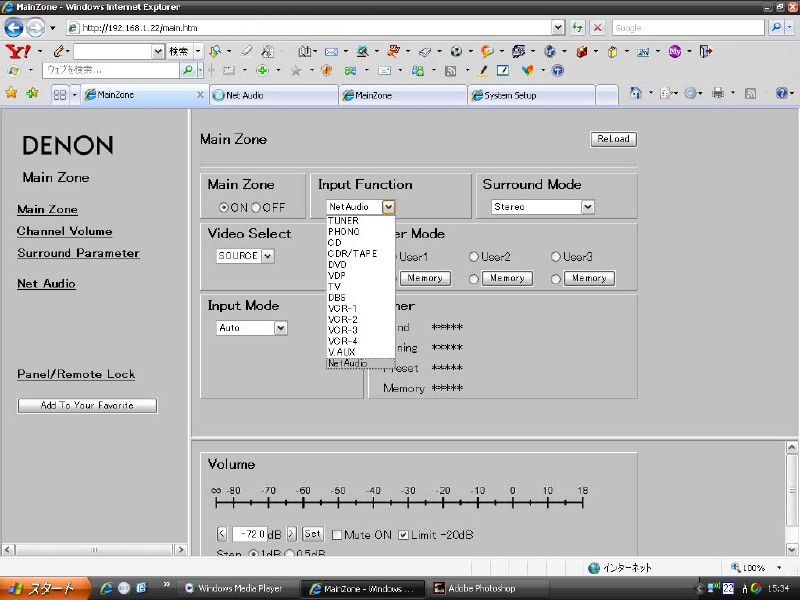Open the Surround Parameter link

pyautogui.click(x=78, y=253)
